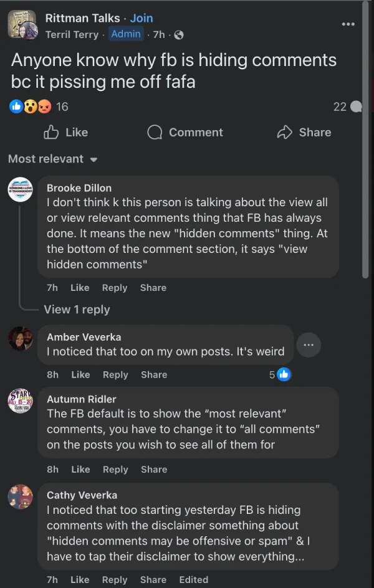Open the post options three-dot menu
Image resolution: width=374 pixels, height=588 pixels.
pos(348,24)
